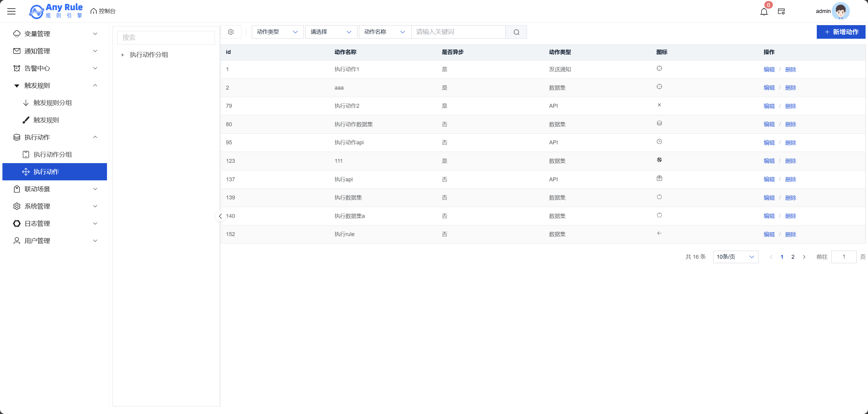Image resolution: width=868 pixels, height=414 pixels.
Task: Click 删除 for row 执行rule
Action: [x=790, y=234]
